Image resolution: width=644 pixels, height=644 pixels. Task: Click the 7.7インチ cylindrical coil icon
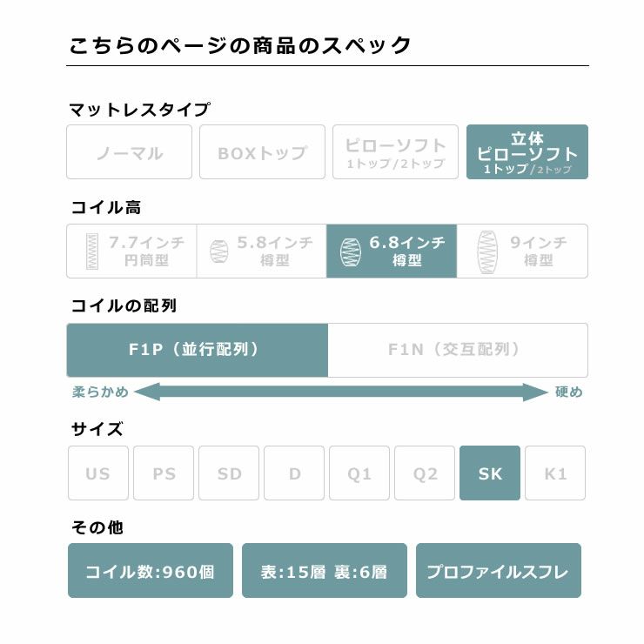tap(92, 251)
